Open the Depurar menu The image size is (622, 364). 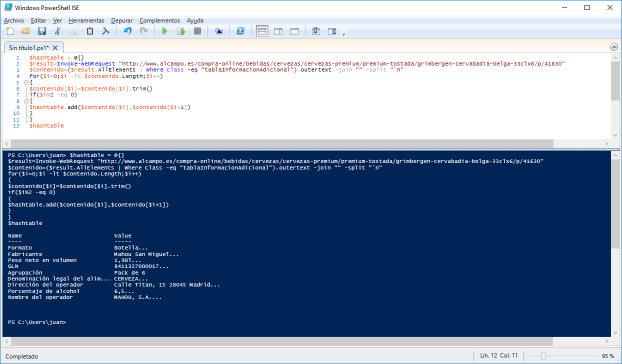[122, 20]
